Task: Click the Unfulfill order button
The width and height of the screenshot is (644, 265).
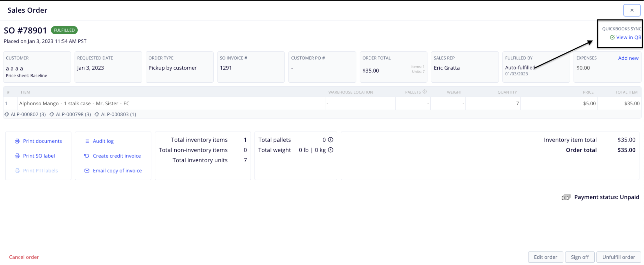Action: 619,257
